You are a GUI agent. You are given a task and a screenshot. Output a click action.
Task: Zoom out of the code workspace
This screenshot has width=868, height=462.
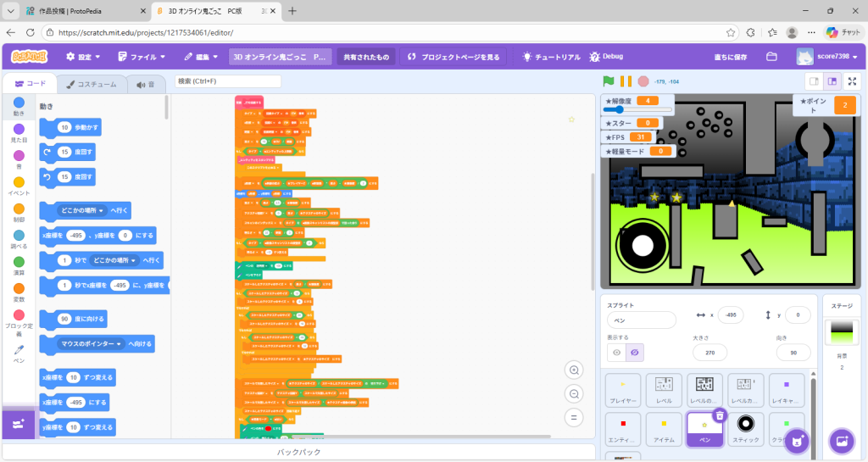point(576,394)
